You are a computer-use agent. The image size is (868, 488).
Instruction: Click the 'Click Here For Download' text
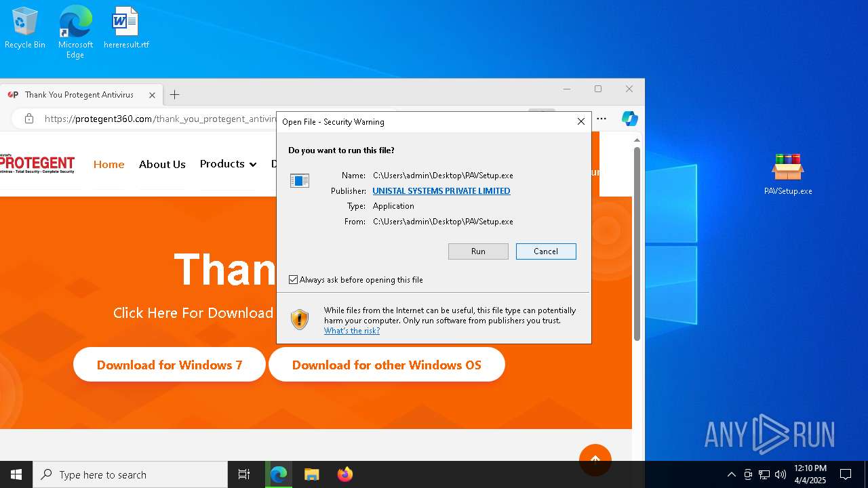point(193,312)
